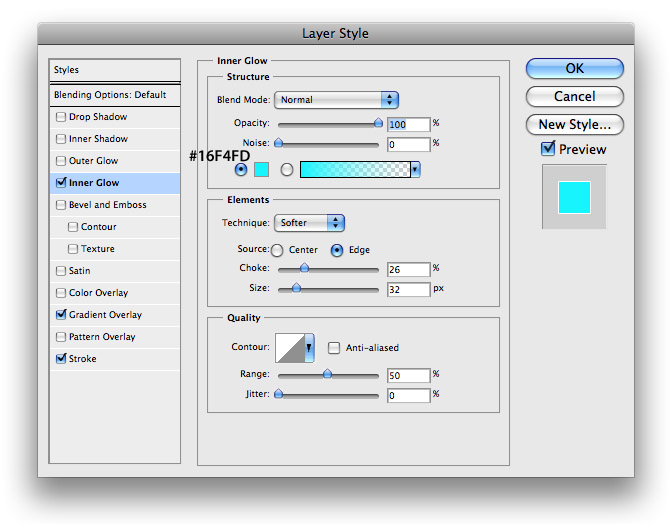672x524 pixels.
Task: Open Color Overlay settings by label
Action: [99, 293]
